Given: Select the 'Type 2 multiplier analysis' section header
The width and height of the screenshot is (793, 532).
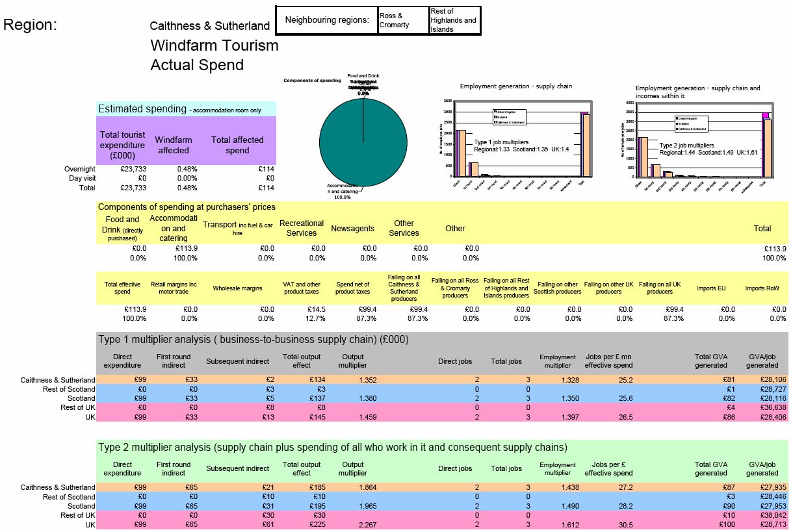Looking at the screenshot, I should [333, 447].
